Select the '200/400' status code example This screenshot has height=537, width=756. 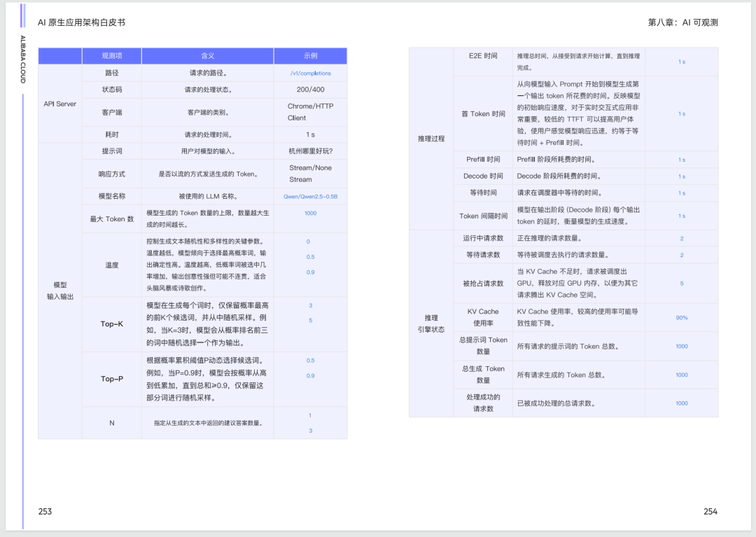point(311,90)
